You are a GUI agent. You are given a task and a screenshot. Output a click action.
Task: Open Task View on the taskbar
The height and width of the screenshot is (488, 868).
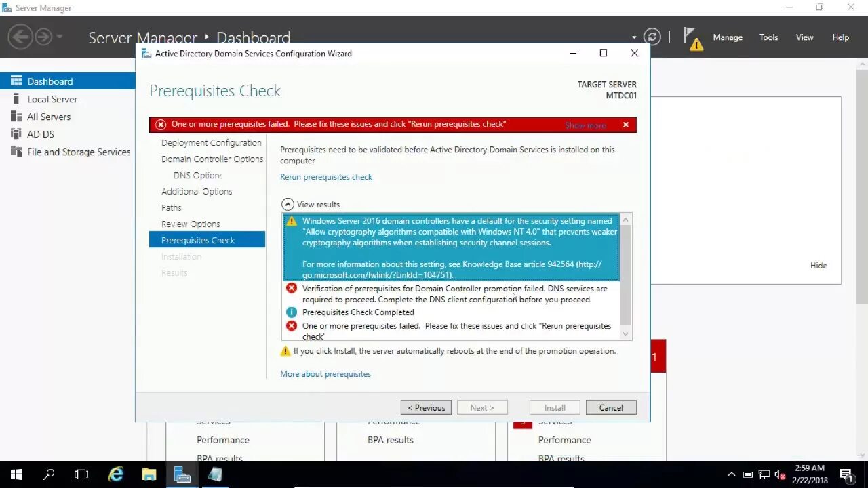click(81, 474)
